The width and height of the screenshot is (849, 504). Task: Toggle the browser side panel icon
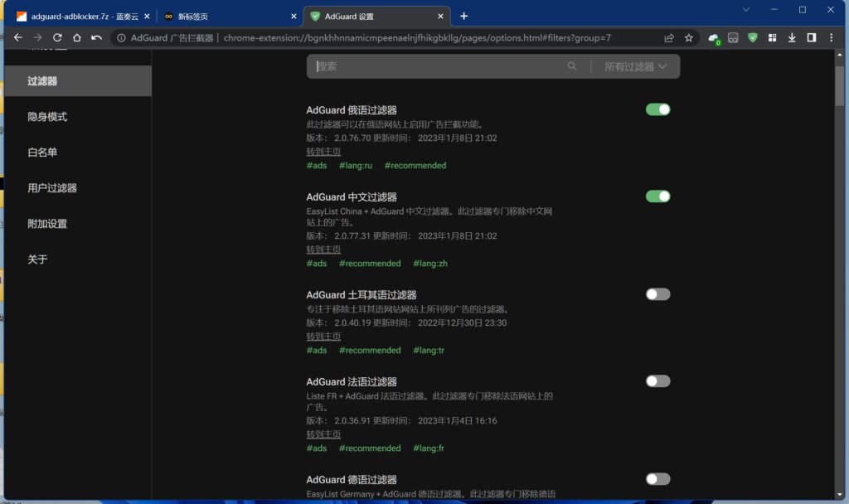tap(811, 38)
